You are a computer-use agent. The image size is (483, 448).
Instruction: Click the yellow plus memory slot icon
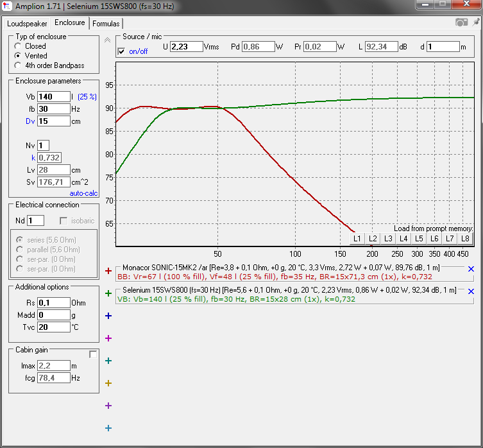[108, 383]
